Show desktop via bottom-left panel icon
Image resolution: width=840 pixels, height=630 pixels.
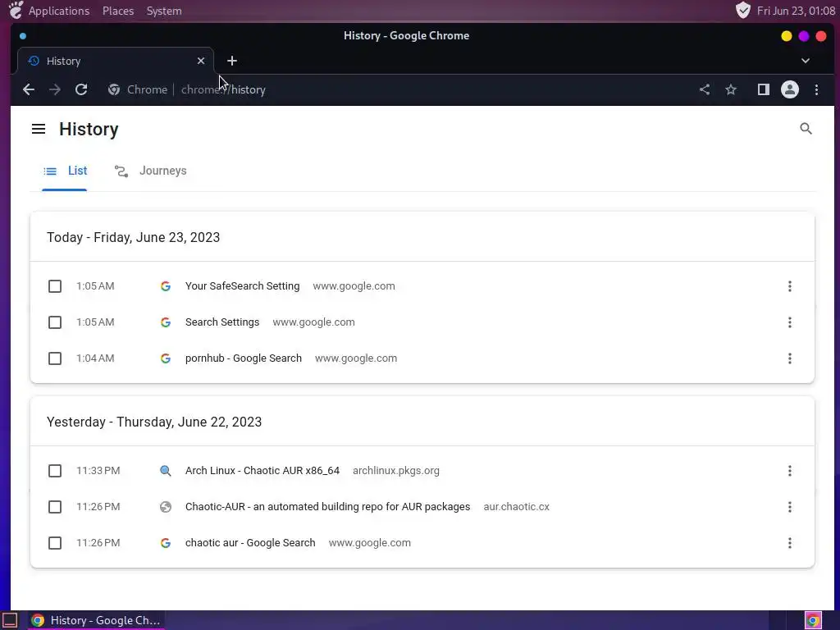(x=10, y=620)
